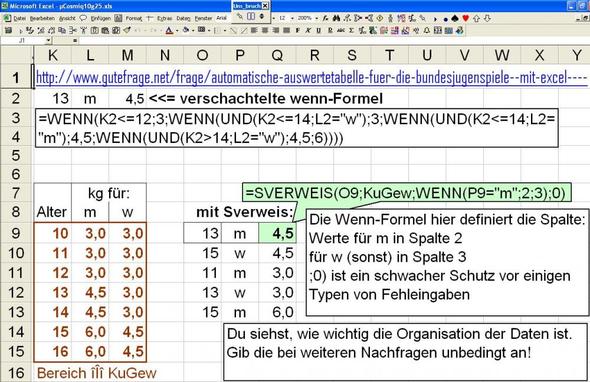Select cell K15 showing age 16

(53, 352)
